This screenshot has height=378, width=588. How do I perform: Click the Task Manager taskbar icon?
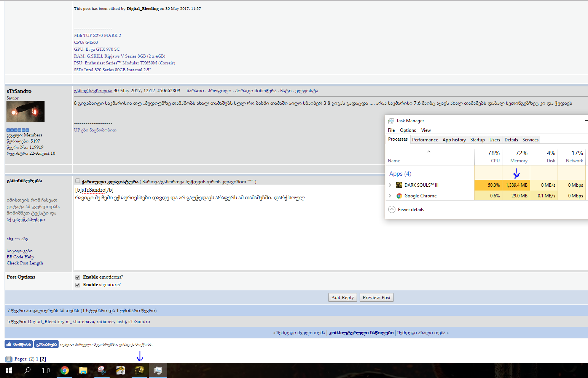(158, 370)
